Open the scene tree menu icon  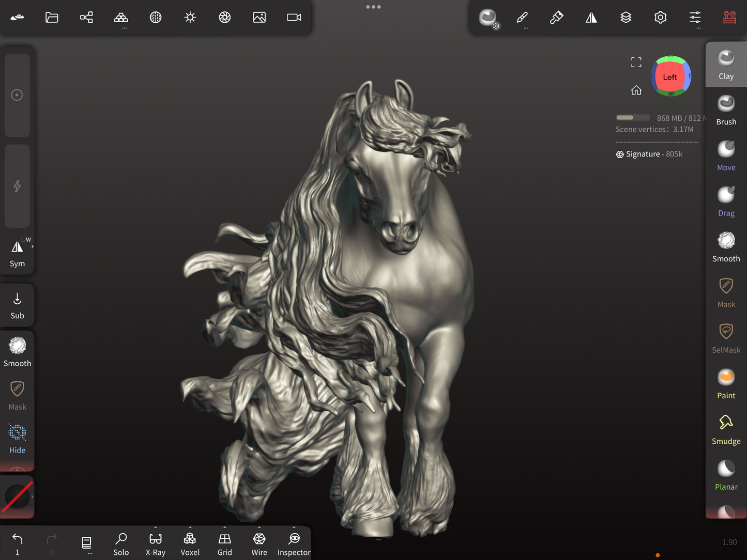click(x=86, y=18)
